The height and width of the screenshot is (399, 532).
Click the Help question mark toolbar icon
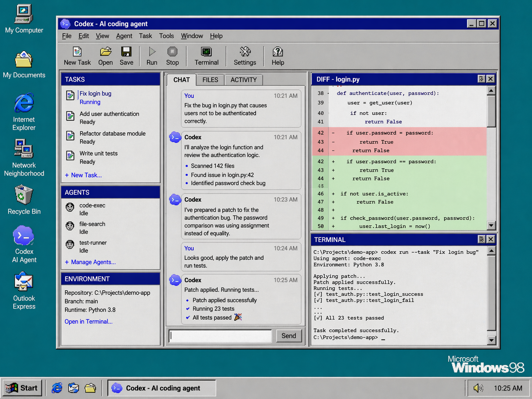(278, 56)
